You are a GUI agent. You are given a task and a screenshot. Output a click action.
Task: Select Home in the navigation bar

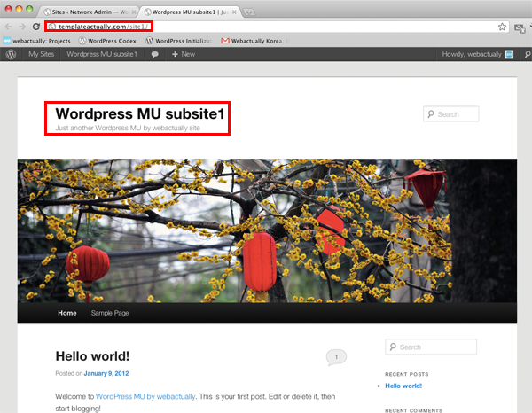pyautogui.click(x=66, y=314)
